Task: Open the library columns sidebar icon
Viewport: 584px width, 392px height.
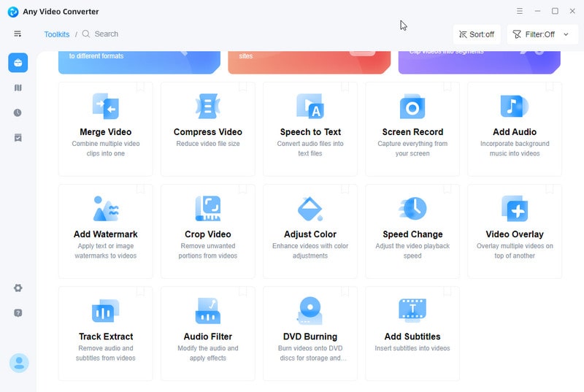Action: click(x=18, y=88)
